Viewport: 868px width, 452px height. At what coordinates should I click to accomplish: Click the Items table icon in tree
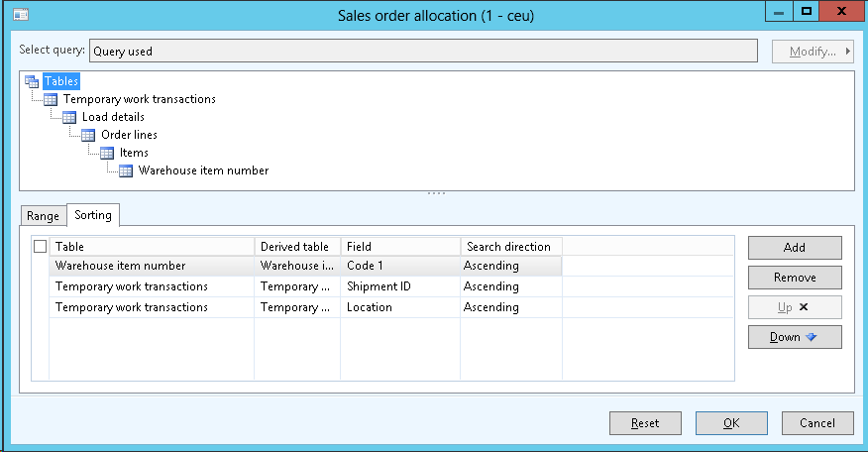click(x=107, y=153)
